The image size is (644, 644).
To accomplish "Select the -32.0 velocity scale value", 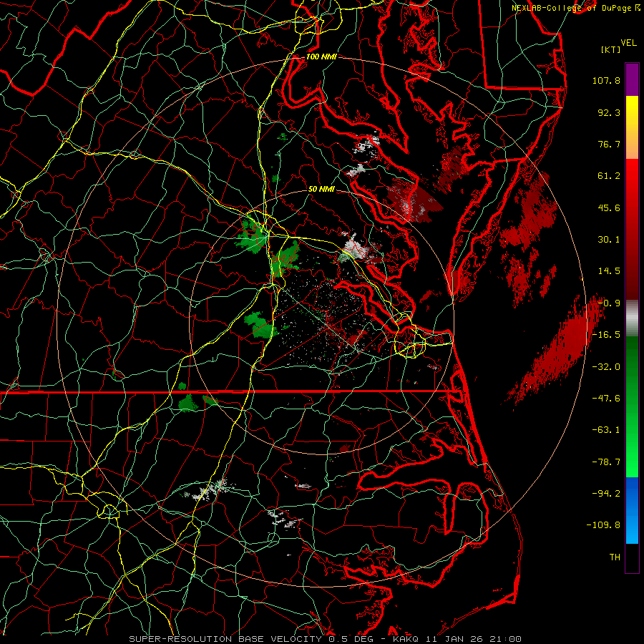I will coord(606,367).
